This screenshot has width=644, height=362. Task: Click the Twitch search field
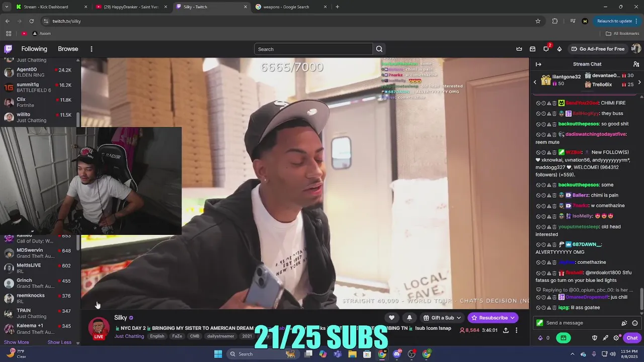(x=313, y=49)
